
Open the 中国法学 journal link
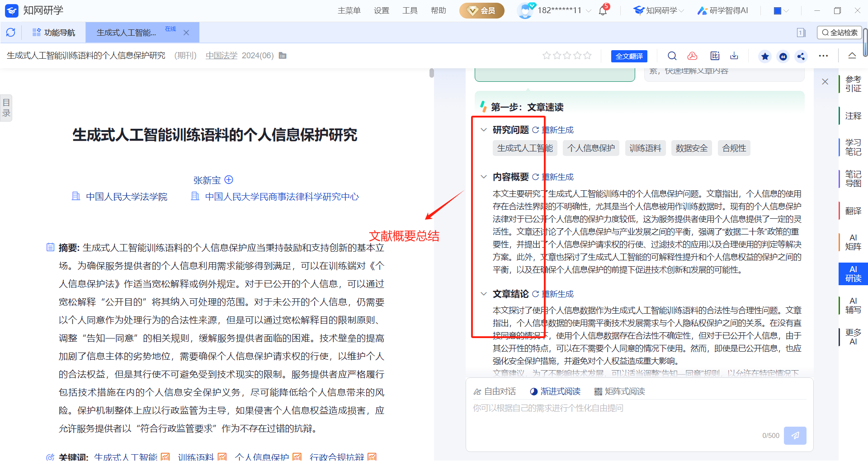click(x=221, y=56)
